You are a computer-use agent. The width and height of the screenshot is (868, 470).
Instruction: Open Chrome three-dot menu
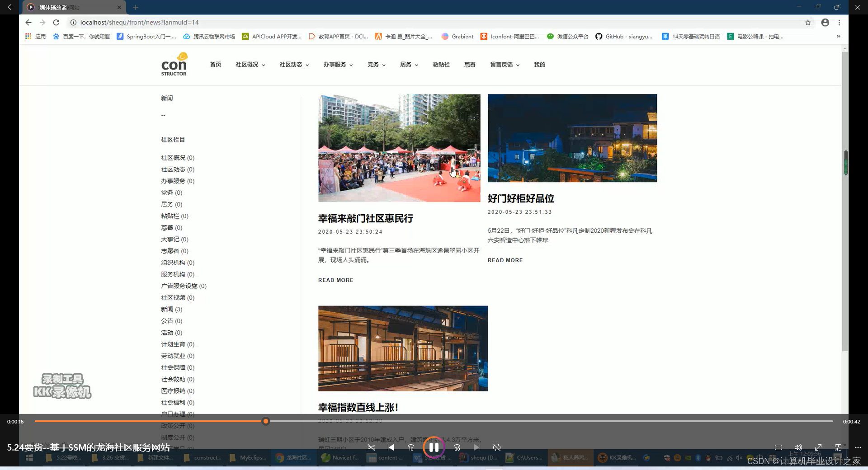839,22
